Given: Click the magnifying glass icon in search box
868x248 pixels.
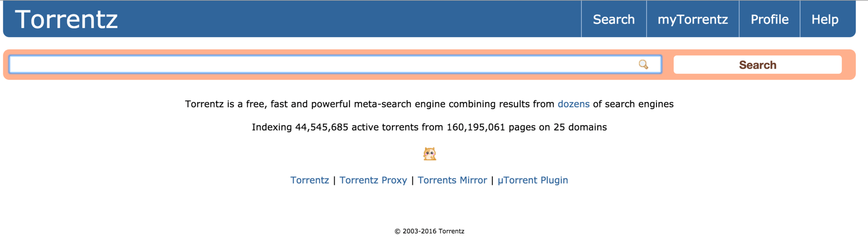Looking at the screenshot, I should tap(643, 64).
